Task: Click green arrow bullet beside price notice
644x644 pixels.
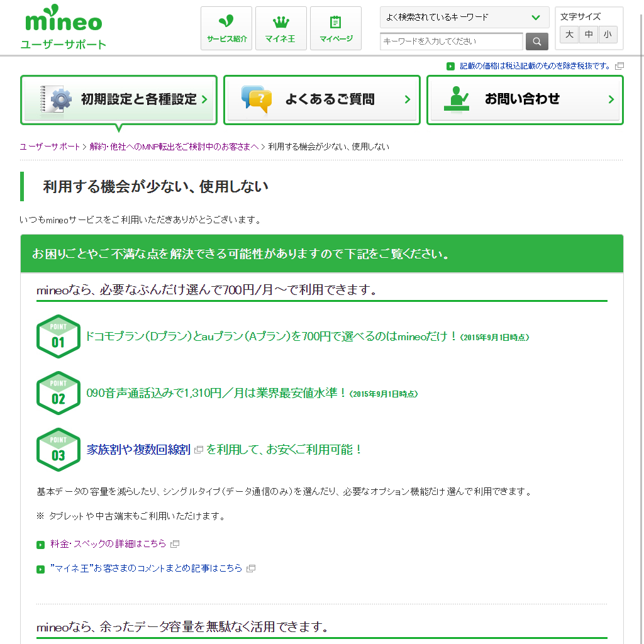Action: 450,66
